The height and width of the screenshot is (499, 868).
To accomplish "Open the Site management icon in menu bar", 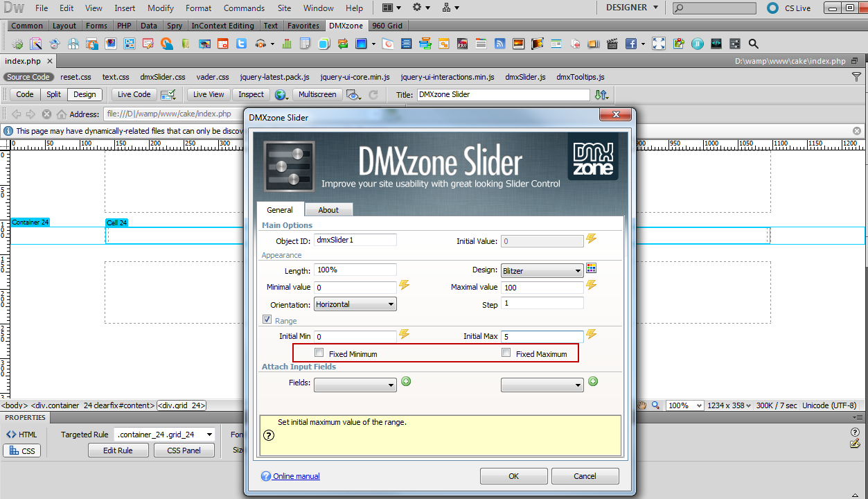I will [451, 8].
